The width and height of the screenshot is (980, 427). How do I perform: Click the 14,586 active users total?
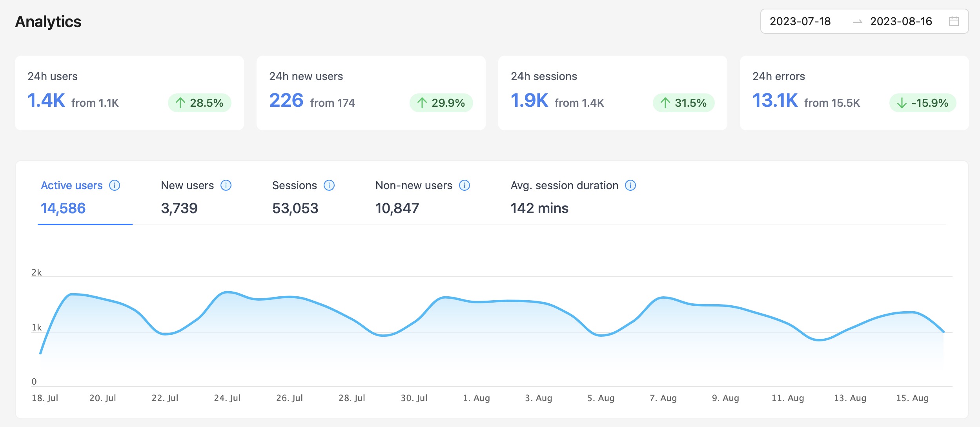click(63, 208)
